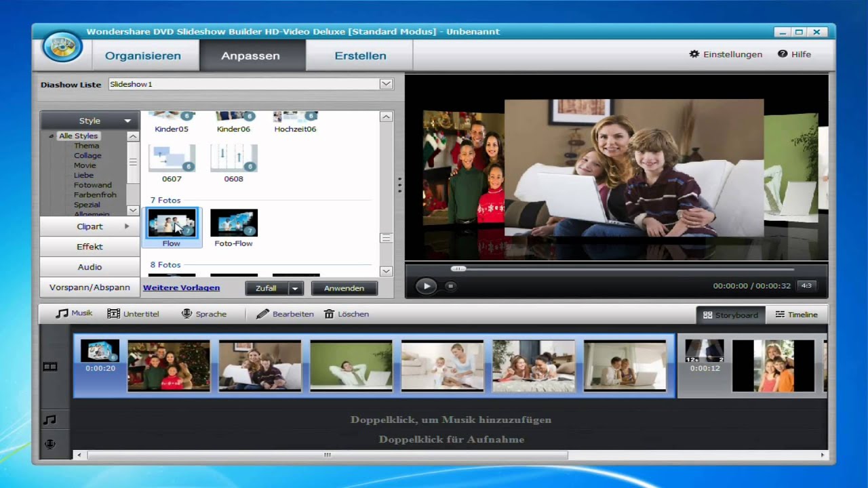Click the round disc application logo button

click(x=62, y=47)
